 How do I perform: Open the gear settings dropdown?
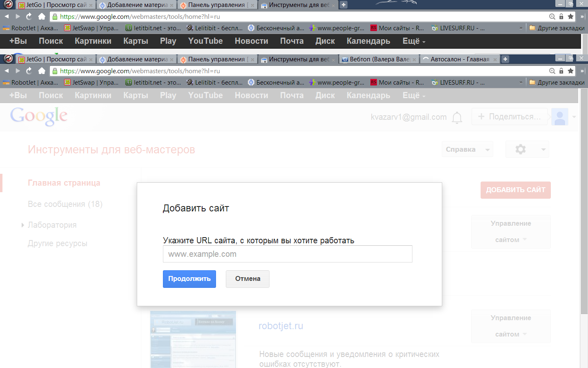tap(527, 149)
